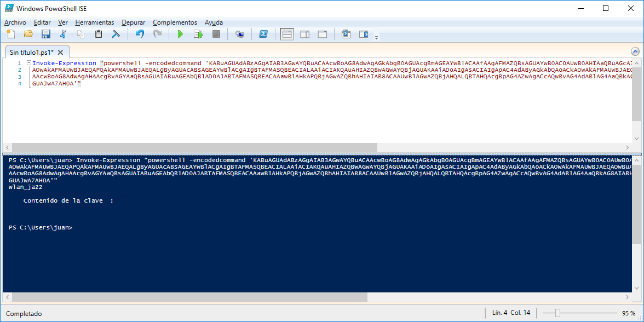Click line number 4 in script editor
This screenshot has width=644, height=322.
tap(19, 83)
